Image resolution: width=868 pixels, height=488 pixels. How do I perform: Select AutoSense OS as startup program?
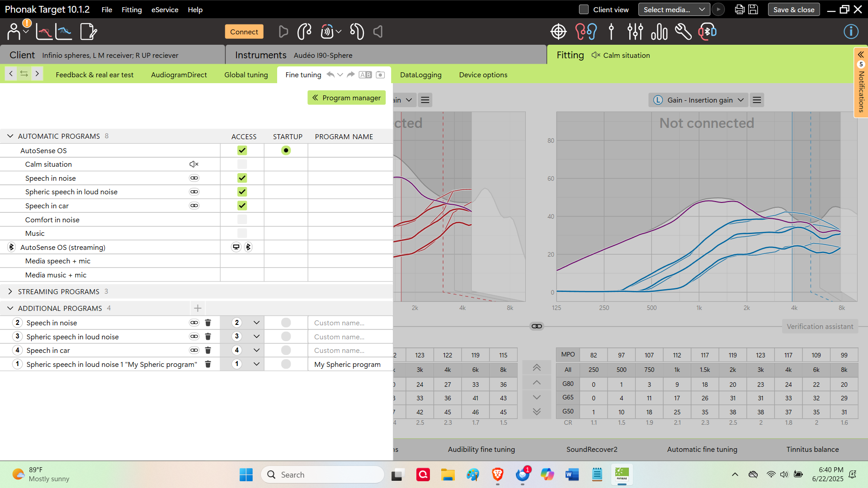(286, 150)
